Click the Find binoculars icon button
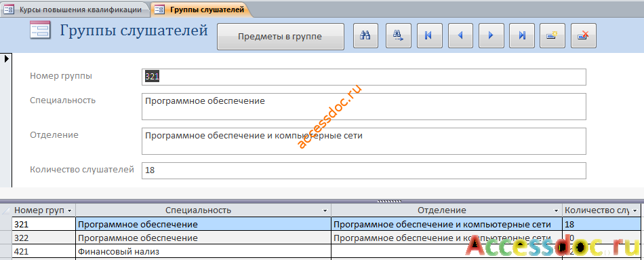 [x=365, y=36]
